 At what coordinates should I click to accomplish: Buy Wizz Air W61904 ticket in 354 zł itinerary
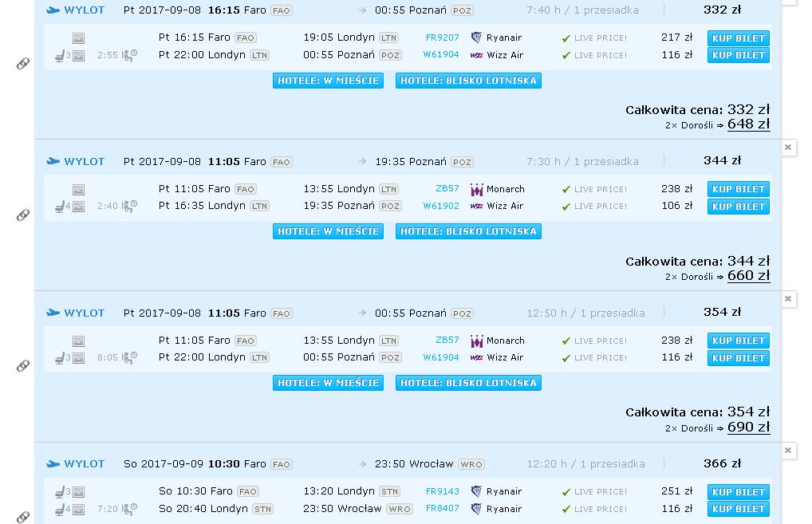pyautogui.click(x=738, y=358)
